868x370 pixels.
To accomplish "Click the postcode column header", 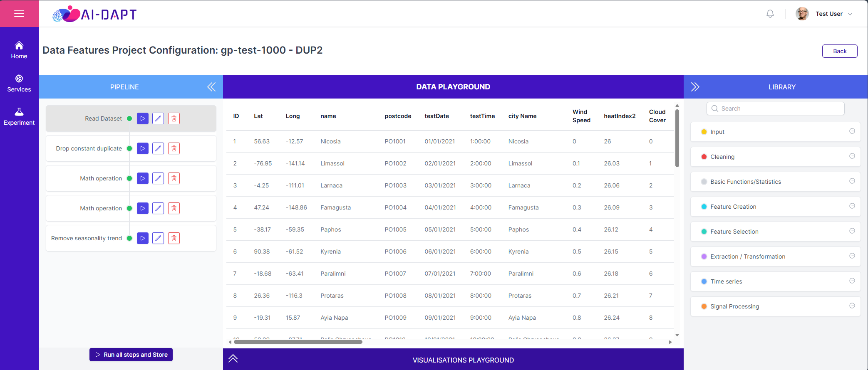I will [x=398, y=116].
